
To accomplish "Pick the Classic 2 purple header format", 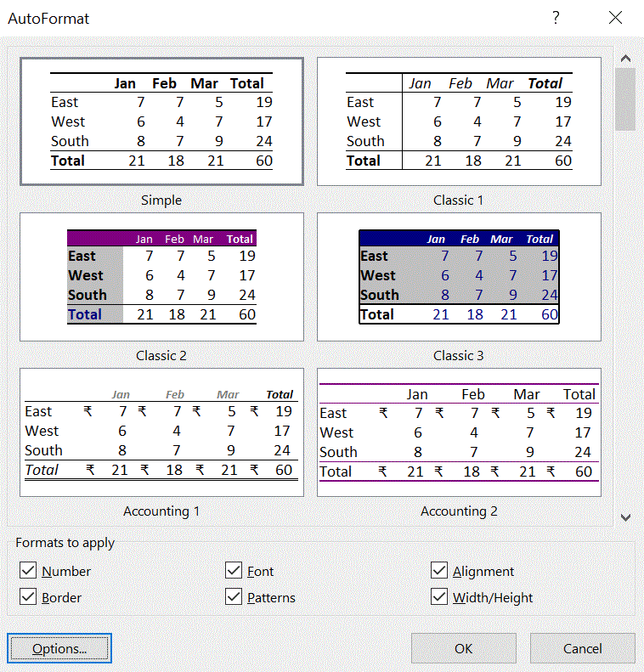I will (161, 276).
